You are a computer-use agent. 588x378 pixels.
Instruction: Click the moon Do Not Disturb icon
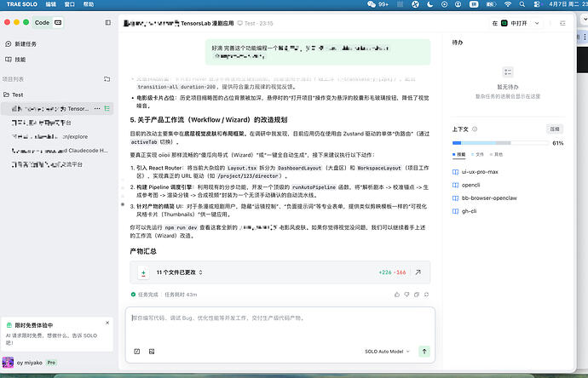(x=429, y=4)
